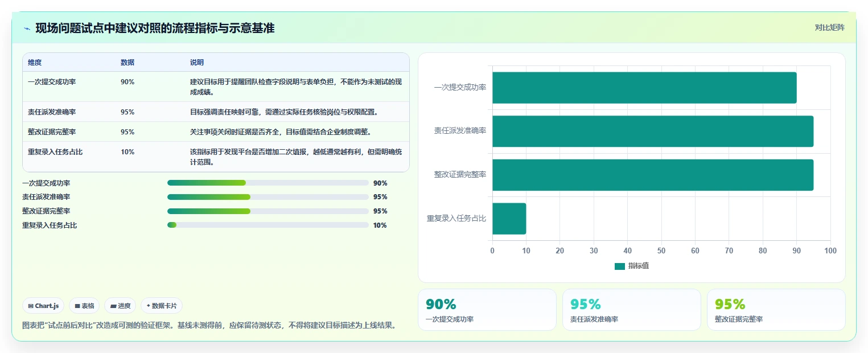The height and width of the screenshot is (353, 868).
Task: Click the 重复录入任务占比 table row name
Action: pos(55,152)
